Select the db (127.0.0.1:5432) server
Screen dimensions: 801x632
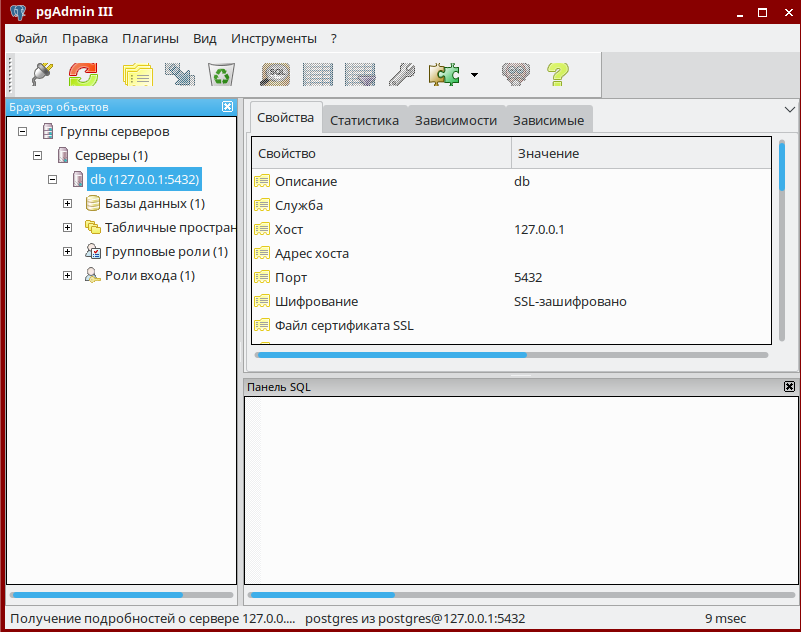[145, 180]
